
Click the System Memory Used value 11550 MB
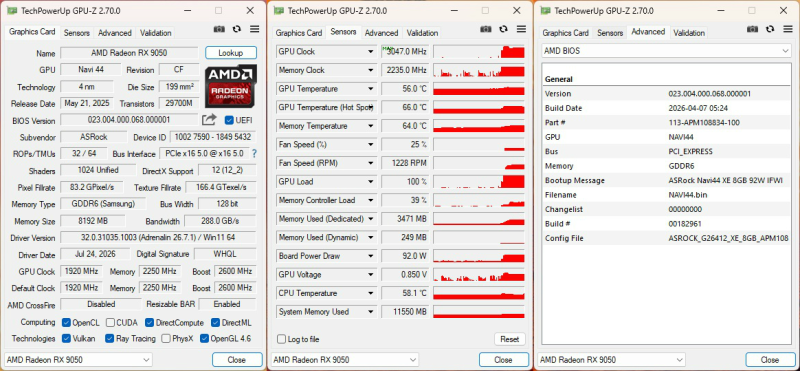tap(404, 312)
